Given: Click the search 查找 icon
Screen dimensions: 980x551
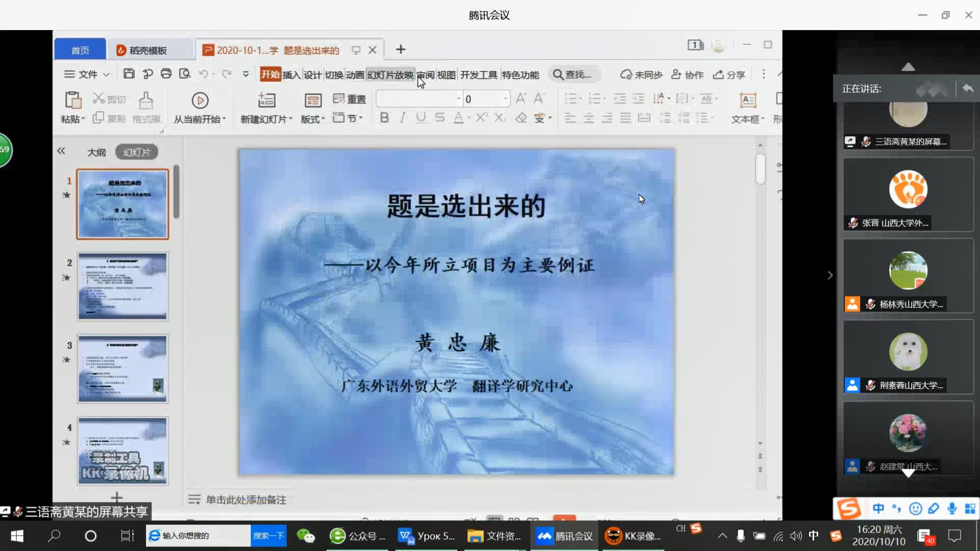Looking at the screenshot, I should pyautogui.click(x=558, y=74).
